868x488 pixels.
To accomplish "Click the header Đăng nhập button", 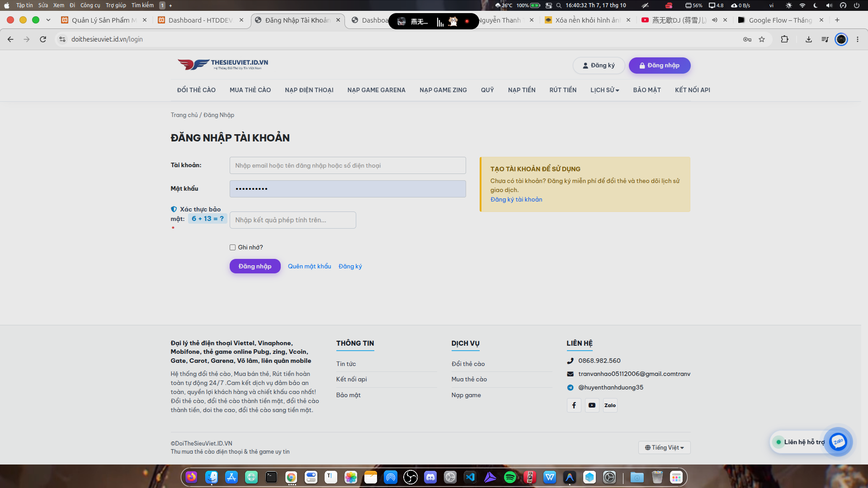I will (660, 66).
